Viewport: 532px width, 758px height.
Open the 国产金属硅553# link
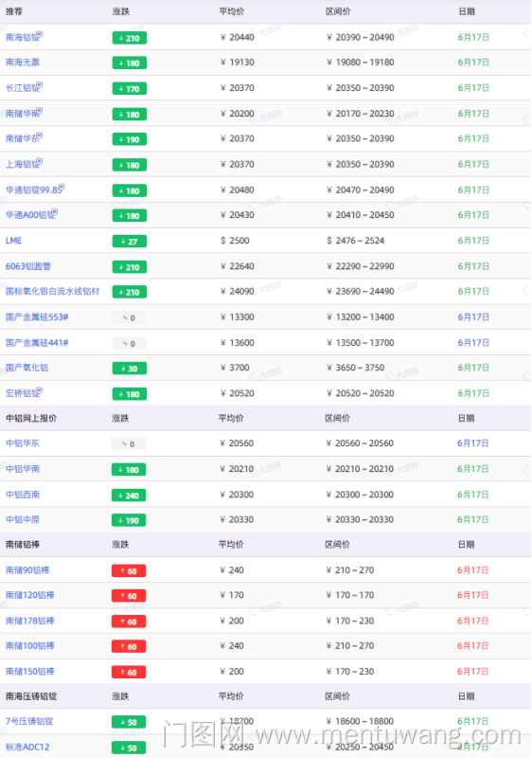(x=37, y=317)
